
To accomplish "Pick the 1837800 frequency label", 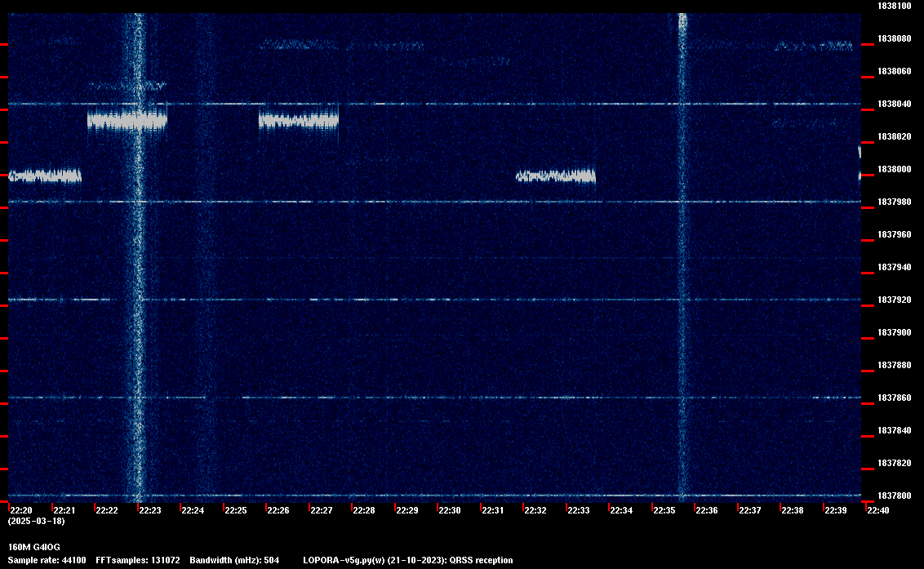I will (895, 496).
